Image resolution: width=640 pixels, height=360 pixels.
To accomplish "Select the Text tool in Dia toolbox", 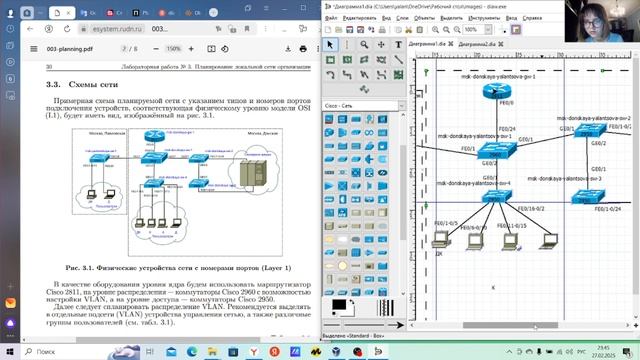I will click(x=398, y=44).
